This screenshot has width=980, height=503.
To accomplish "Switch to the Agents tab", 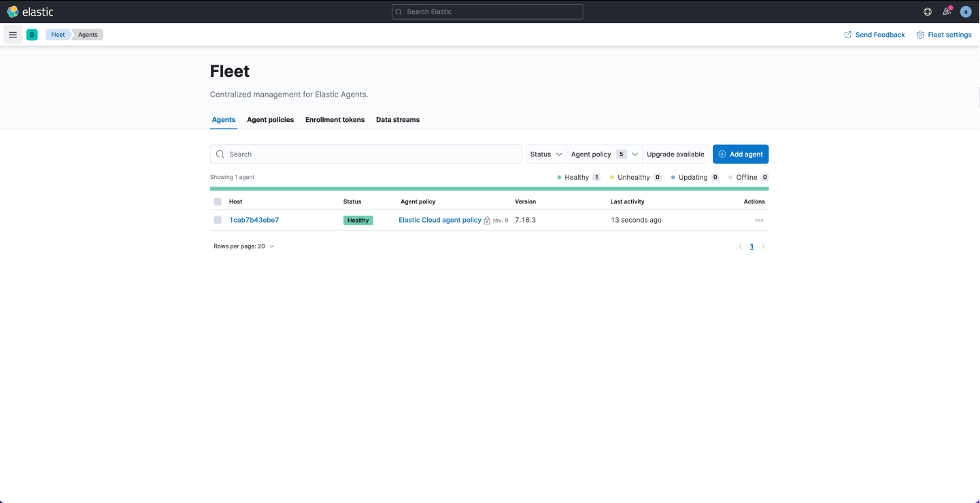I will (224, 120).
